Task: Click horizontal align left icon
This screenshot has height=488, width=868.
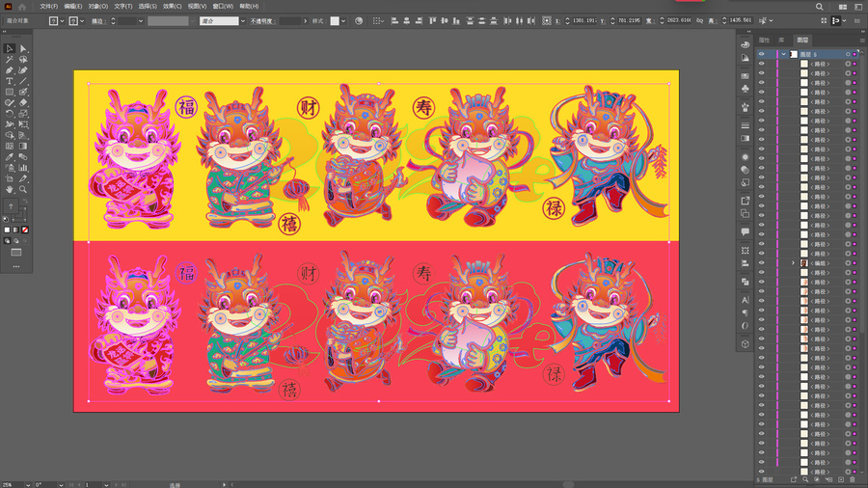Action: click(394, 21)
